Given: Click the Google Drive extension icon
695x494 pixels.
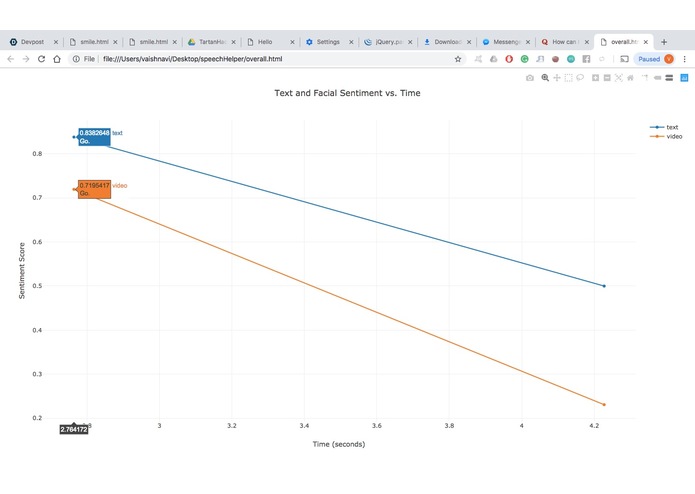Looking at the screenshot, I should (x=493, y=59).
